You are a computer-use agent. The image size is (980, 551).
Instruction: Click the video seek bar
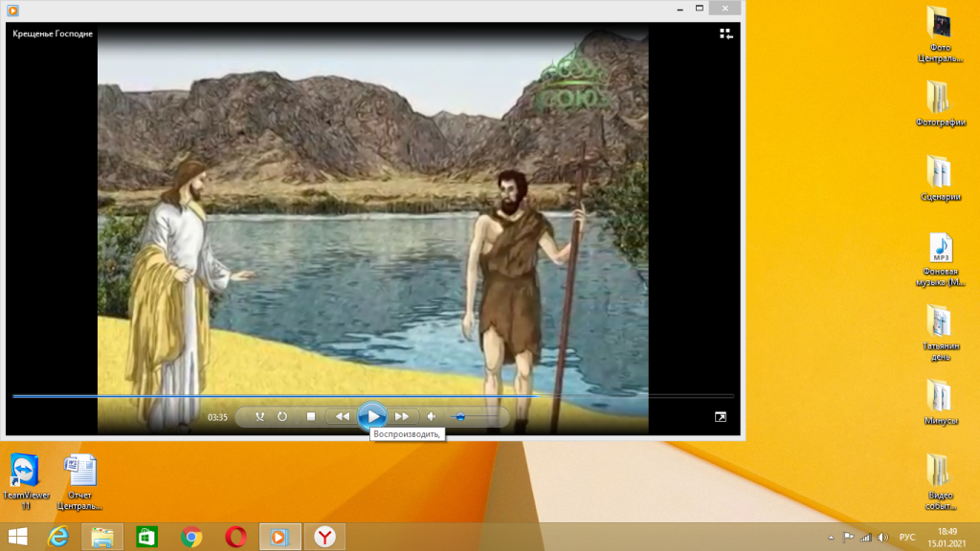point(372,396)
